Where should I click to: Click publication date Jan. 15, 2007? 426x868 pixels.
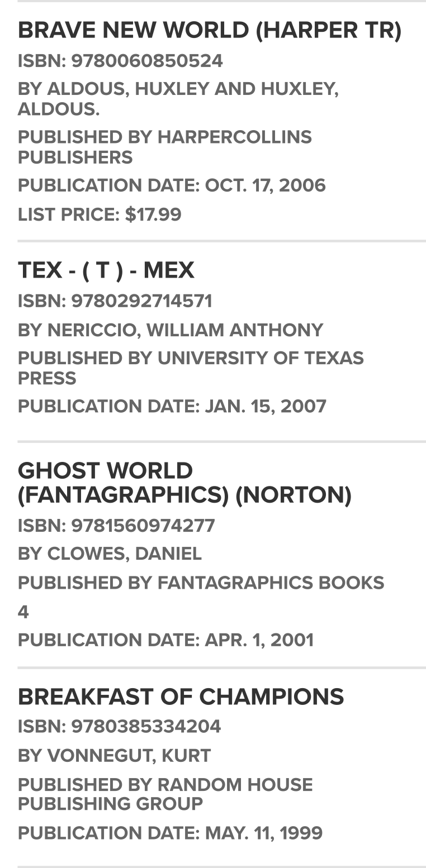(x=172, y=406)
